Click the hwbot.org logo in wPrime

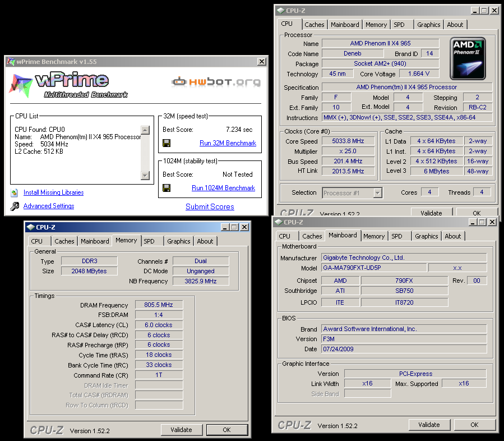216,82
